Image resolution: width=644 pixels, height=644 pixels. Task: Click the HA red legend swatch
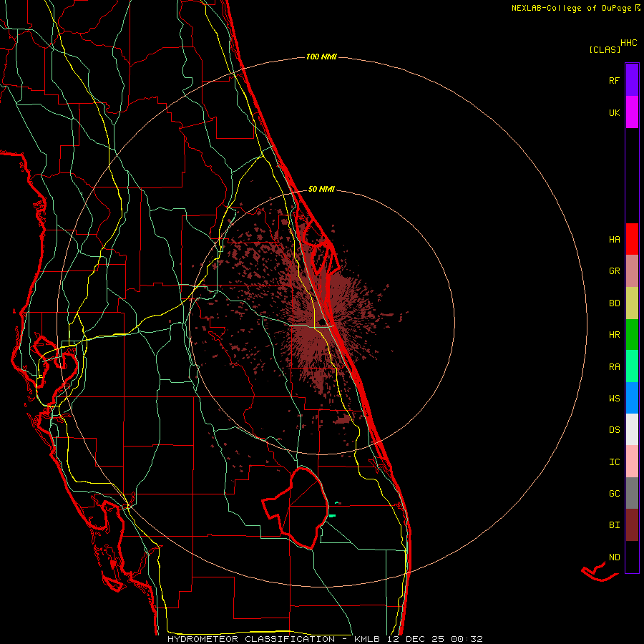coord(632,239)
